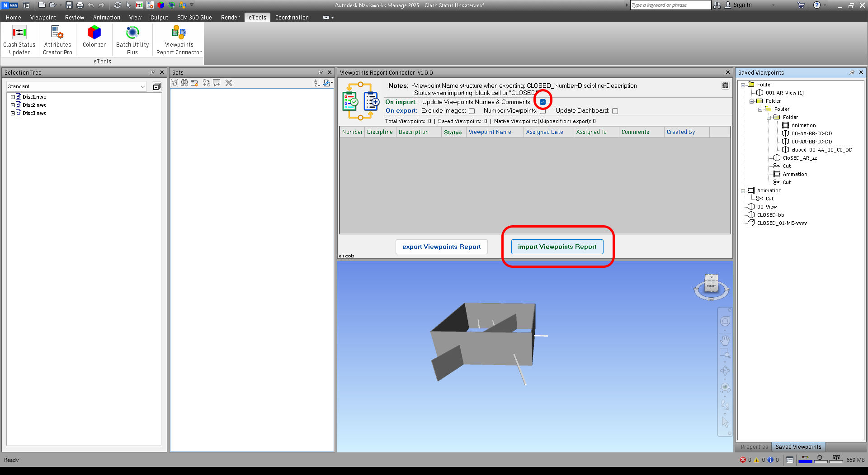Image resolution: width=868 pixels, height=475 pixels.
Task: Enable the Exclude Images checkbox
Action: [x=472, y=111]
